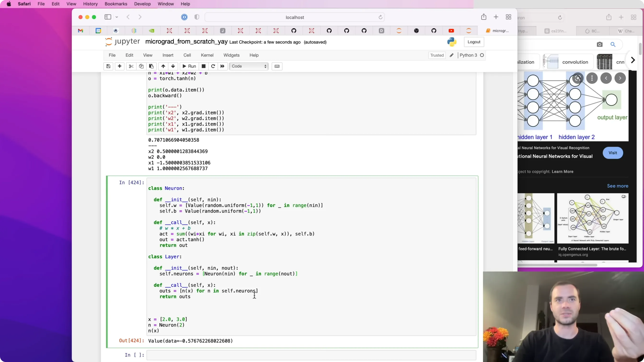The width and height of the screenshot is (644, 362).
Task: Click the camera search icon in the background window
Action: coord(599,45)
